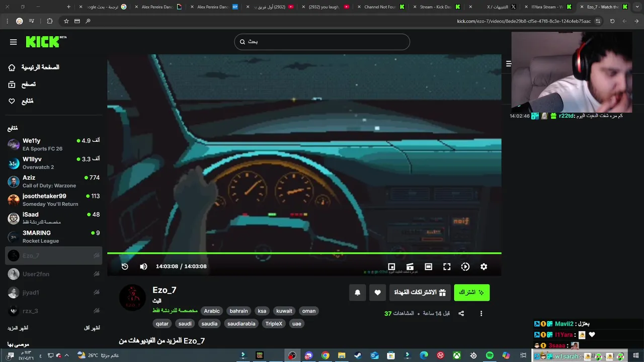Toggle chat panel collapse icon beside video
The width and height of the screenshot is (644, 362).
point(509,64)
